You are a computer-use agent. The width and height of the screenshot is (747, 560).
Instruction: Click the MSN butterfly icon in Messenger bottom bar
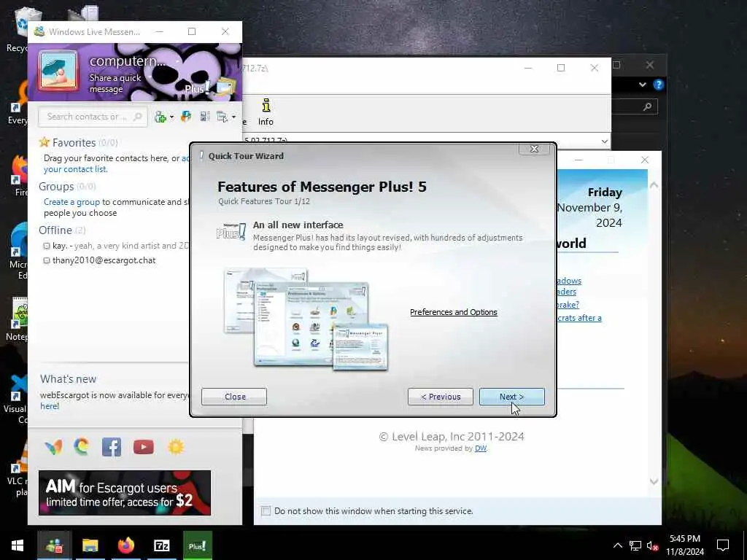tap(54, 447)
